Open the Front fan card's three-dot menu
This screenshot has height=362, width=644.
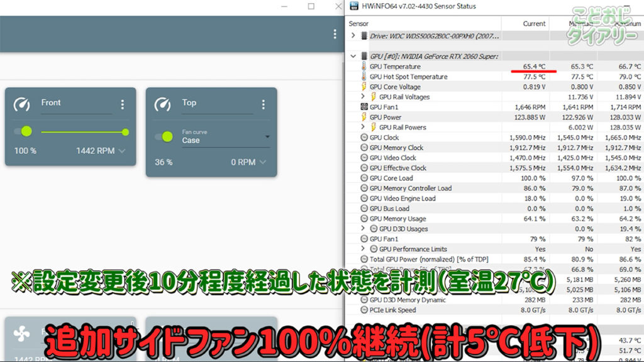point(123,105)
